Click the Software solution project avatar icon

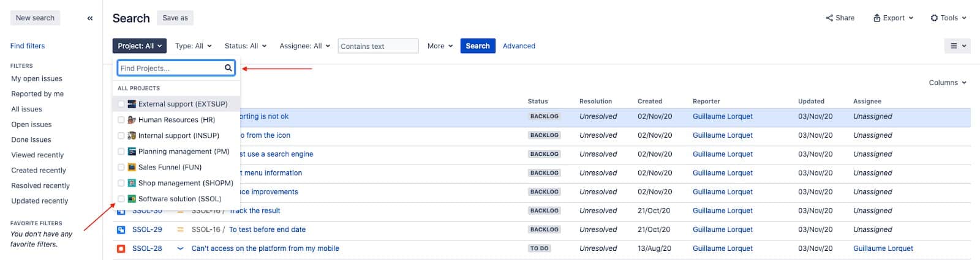132,199
